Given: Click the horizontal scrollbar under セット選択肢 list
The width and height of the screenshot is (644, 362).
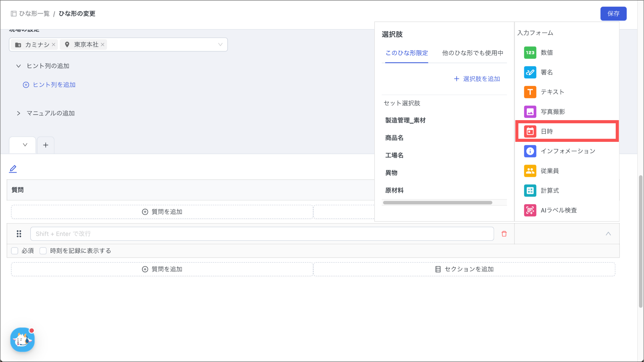Looking at the screenshot, I should tap(437, 203).
